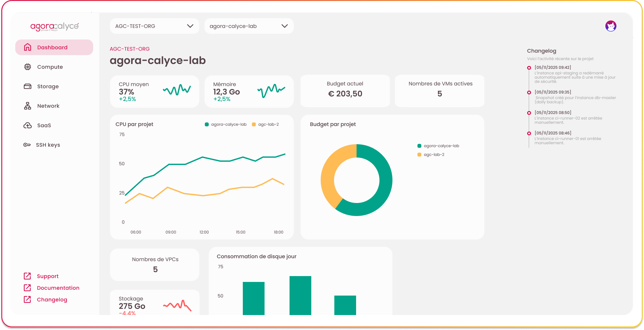Open the Network menu item
Screen dimensions: 644x330
point(48,106)
